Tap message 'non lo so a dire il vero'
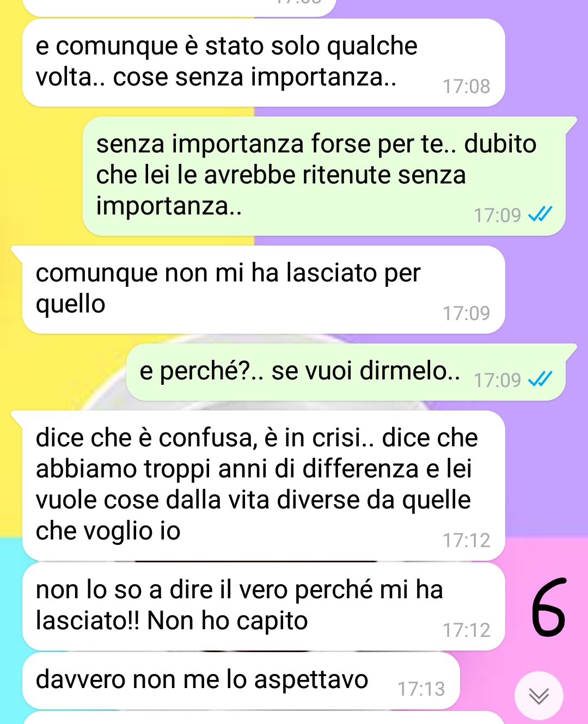Viewport: 588px width, 724px height. coord(264,606)
